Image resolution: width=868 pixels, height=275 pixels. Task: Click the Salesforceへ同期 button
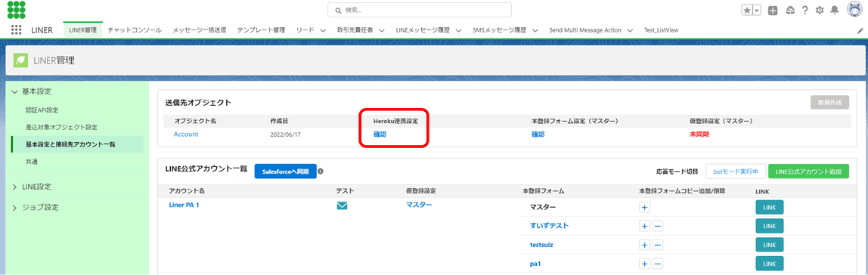pos(285,171)
